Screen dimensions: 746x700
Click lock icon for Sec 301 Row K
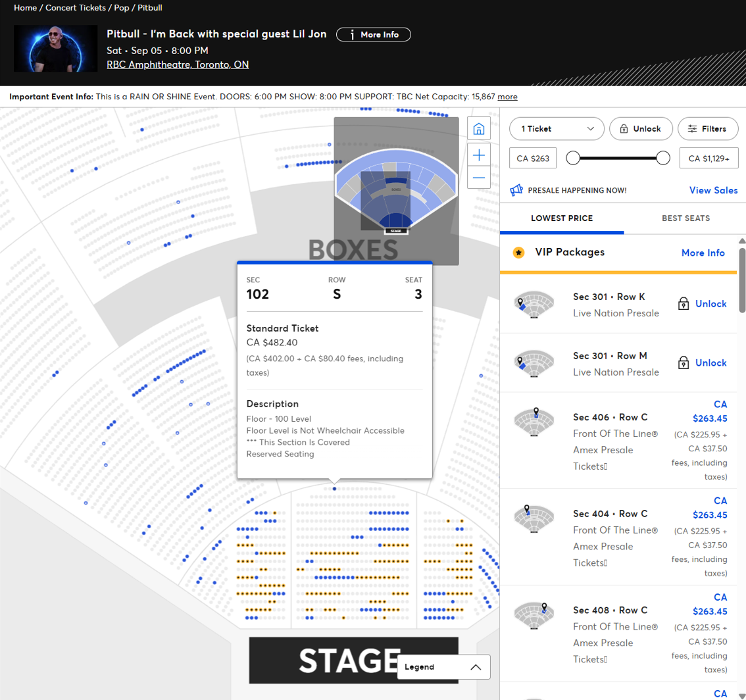pyautogui.click(x=684, y=303)
